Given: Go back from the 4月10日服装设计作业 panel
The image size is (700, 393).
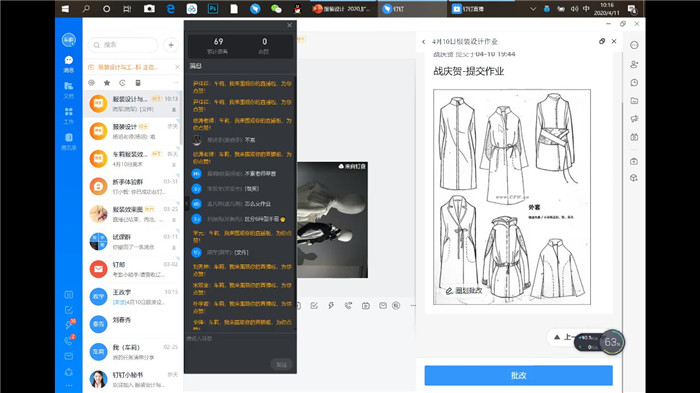Looking at the screenshot, I should [424, 42].
